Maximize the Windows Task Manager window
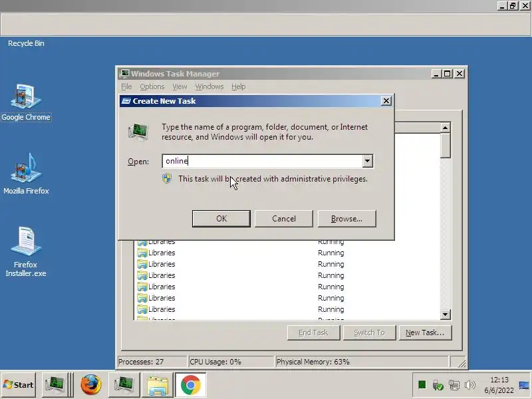The width and height of the screenshot is (532, 399). pyautogui.click(x=448, y=74)
